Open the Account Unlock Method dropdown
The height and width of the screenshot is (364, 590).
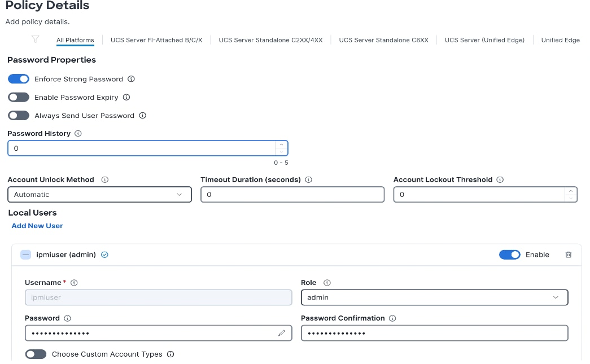[x=100, y=195]
